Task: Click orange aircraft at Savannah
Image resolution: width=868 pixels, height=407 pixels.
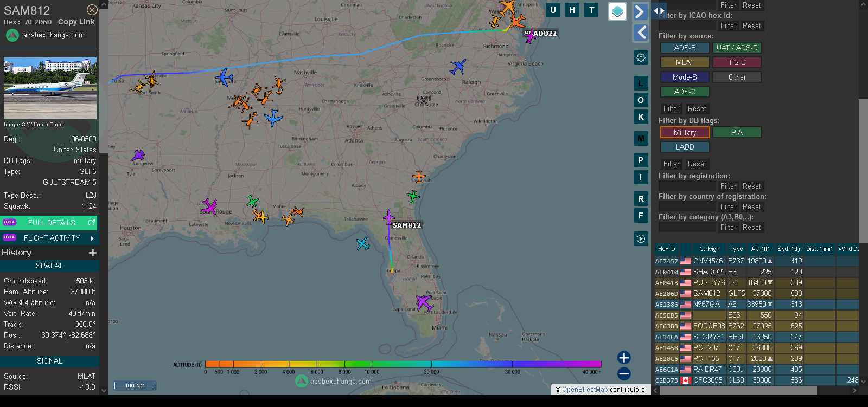Action: point(419,177)
